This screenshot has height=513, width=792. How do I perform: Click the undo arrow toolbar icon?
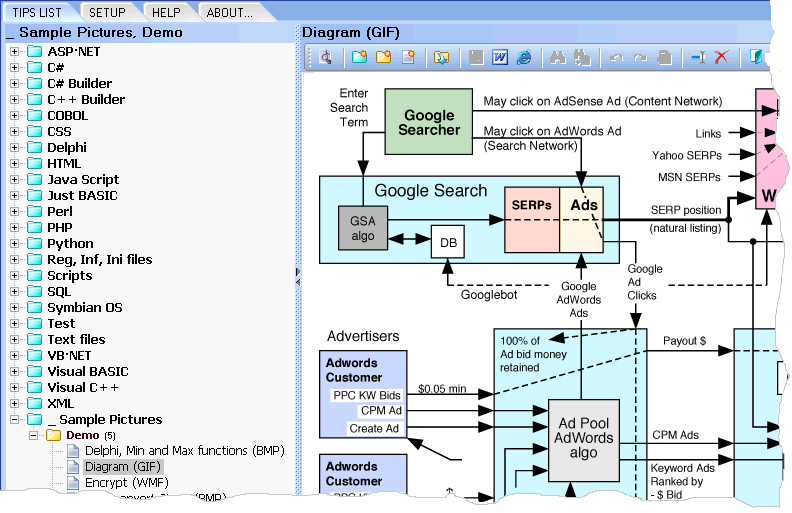[616, 58]
